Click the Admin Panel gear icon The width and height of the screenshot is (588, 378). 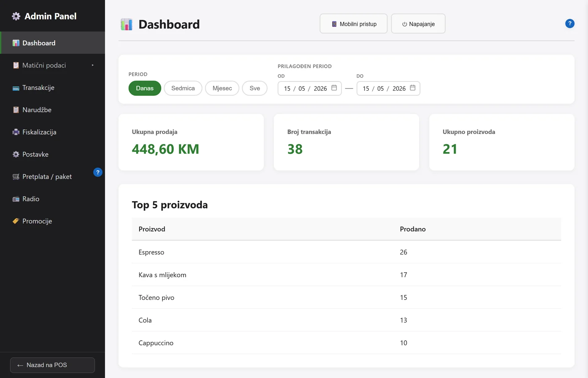click(x=16, y=16)
